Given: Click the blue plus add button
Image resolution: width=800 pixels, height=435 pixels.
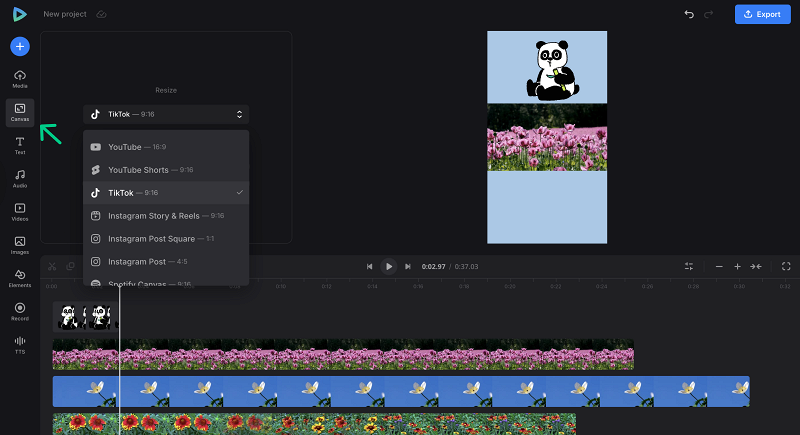Looking at the screenshot, I should pos(20,46).
